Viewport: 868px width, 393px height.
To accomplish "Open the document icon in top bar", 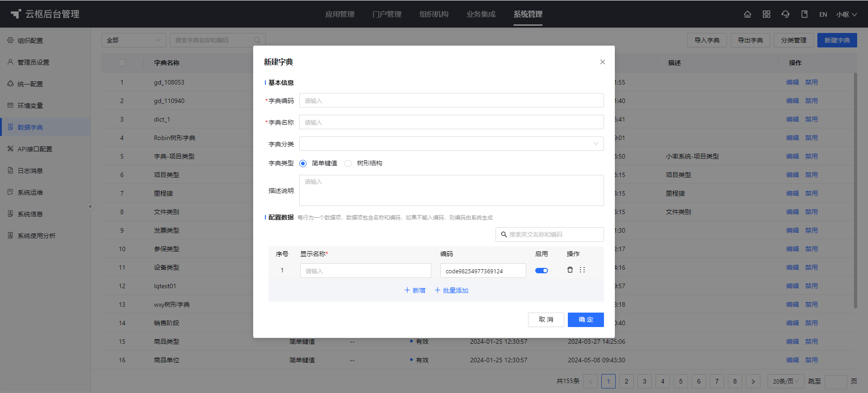I will 804,14.
